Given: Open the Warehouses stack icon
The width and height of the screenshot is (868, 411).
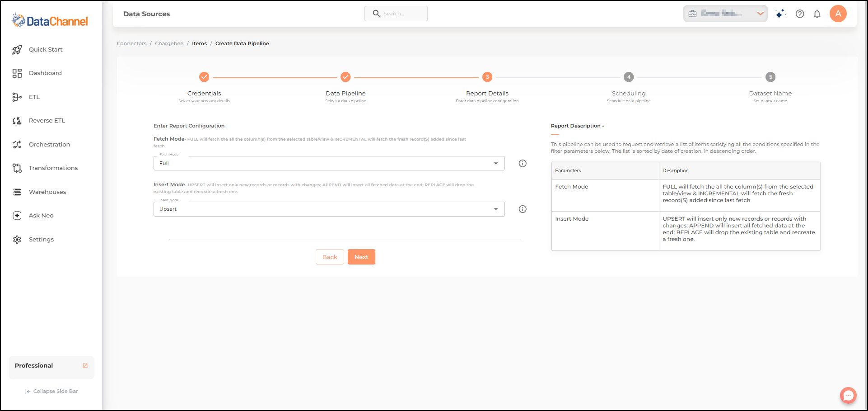Looking at the screenshot, I should 17,192.
